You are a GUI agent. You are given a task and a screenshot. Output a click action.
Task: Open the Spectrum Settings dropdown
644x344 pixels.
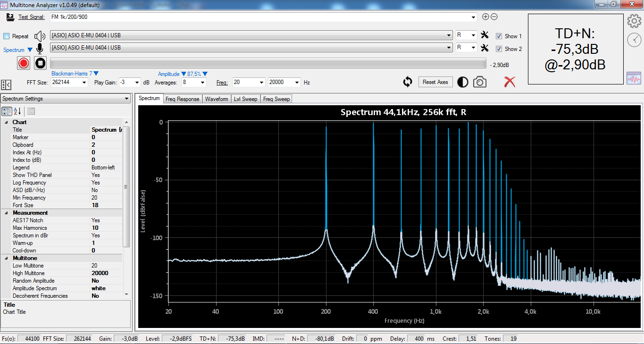pyautogui.click(x=126, y=99)
